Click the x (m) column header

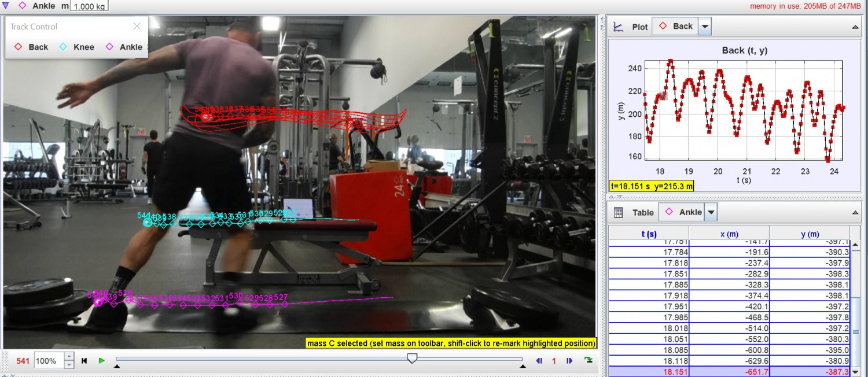tap(729, 234)
